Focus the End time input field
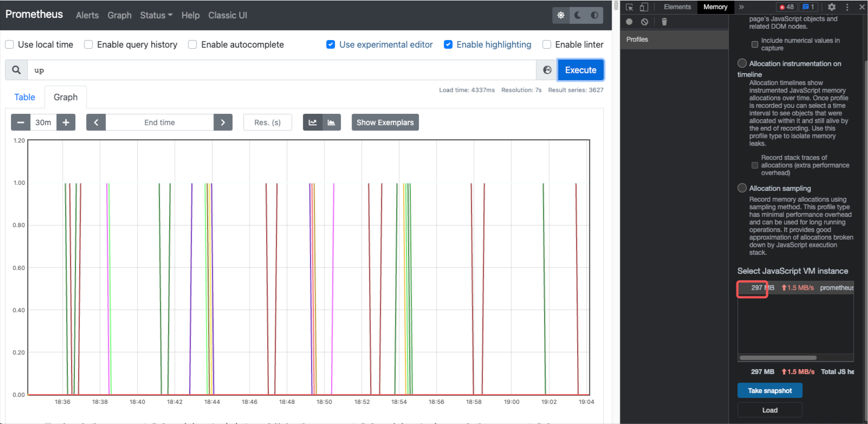 click(159, 123)
